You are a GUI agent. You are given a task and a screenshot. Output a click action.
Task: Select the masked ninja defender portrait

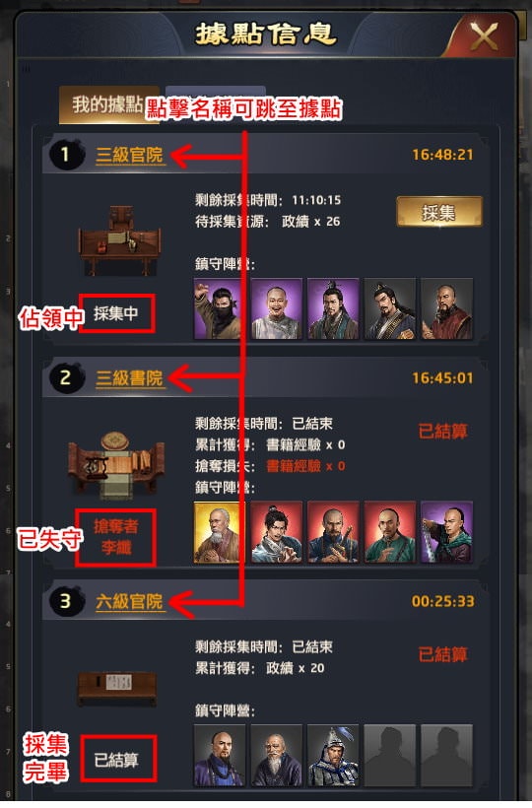(x=220, y=308)
